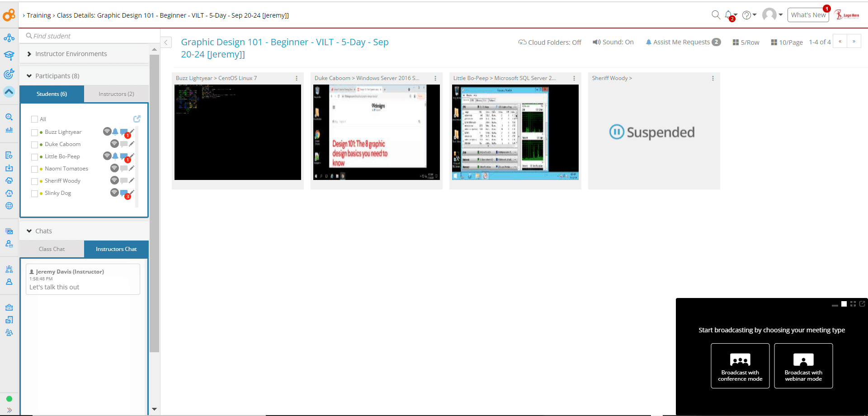Collapse the Chats section
The image size is (868, 416).
click(29, 231)
